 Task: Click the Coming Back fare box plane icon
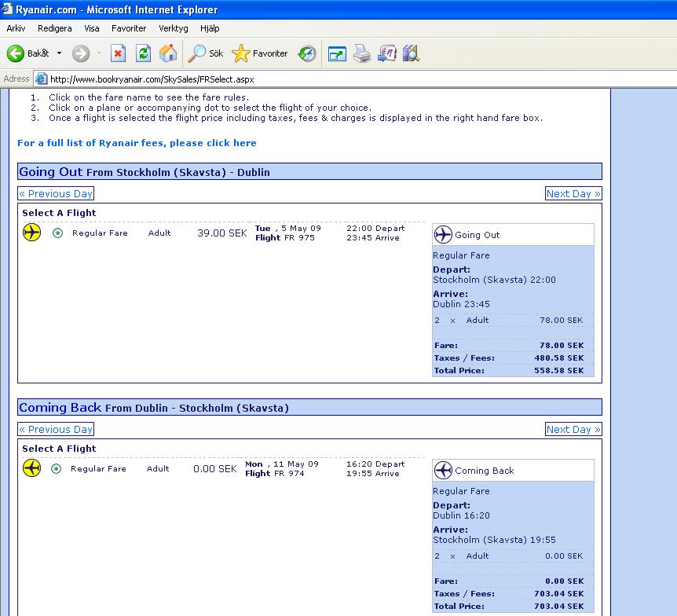(x=443, y=470)
